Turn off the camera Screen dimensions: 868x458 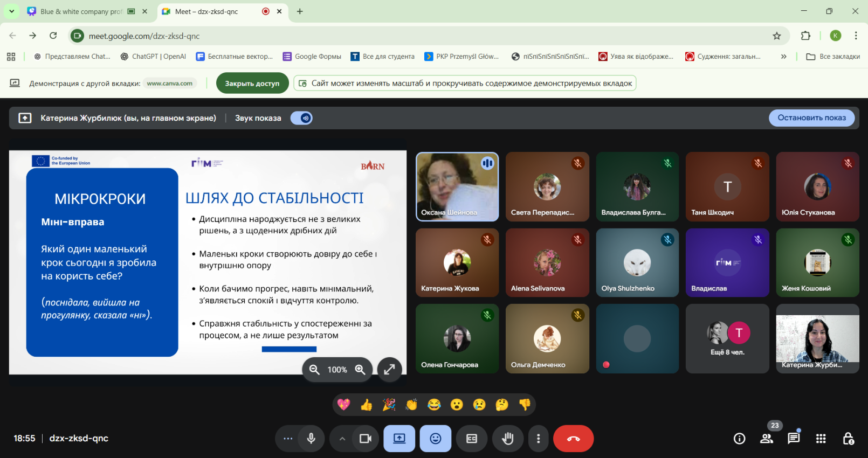(366, 439)
